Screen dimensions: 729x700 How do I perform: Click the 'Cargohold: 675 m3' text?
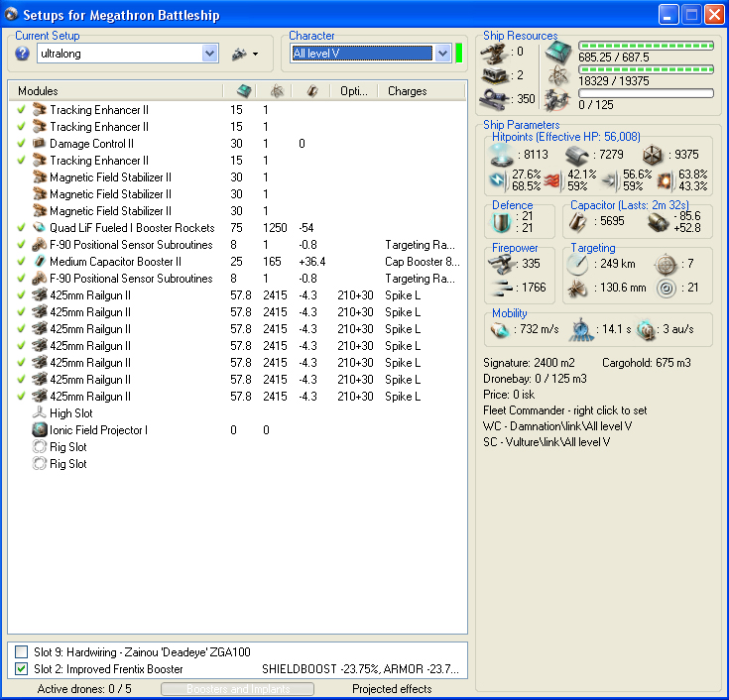tap(647, 363)
